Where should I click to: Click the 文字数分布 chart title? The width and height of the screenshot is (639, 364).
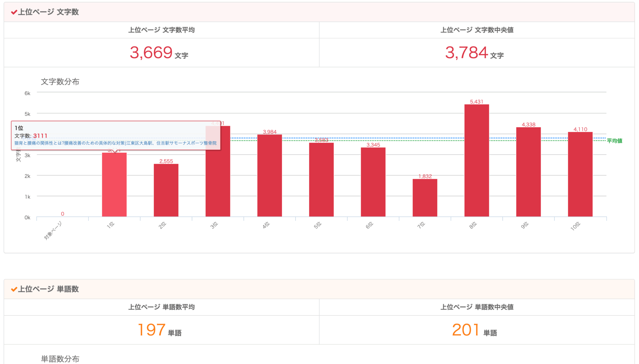(60, 82)
